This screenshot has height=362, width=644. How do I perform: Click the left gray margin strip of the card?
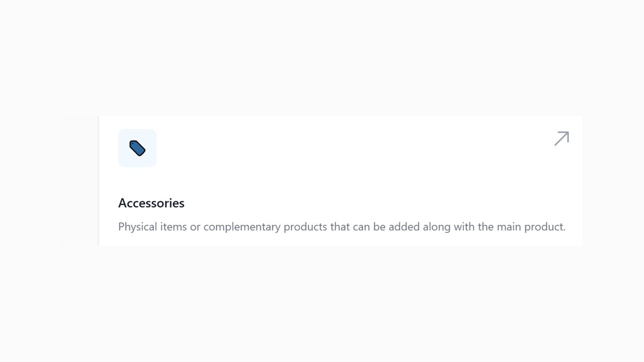point(79,180)
